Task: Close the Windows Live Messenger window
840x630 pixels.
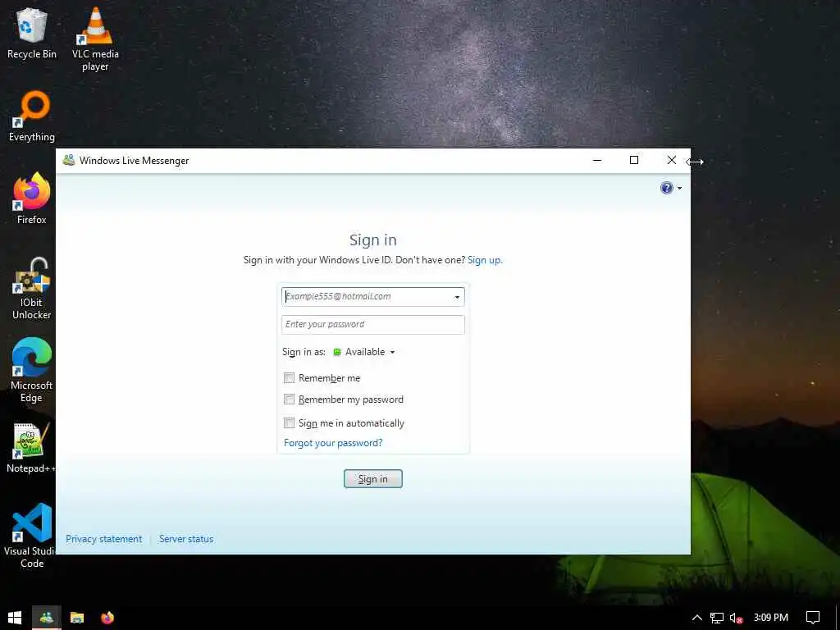Action: [671, 160]
